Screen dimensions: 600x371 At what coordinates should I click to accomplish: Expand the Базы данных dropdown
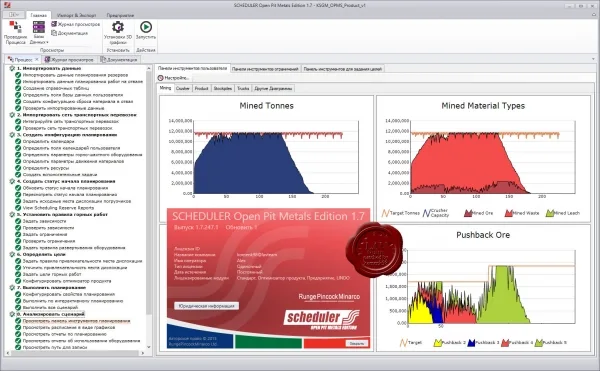[x=39, y=33]
